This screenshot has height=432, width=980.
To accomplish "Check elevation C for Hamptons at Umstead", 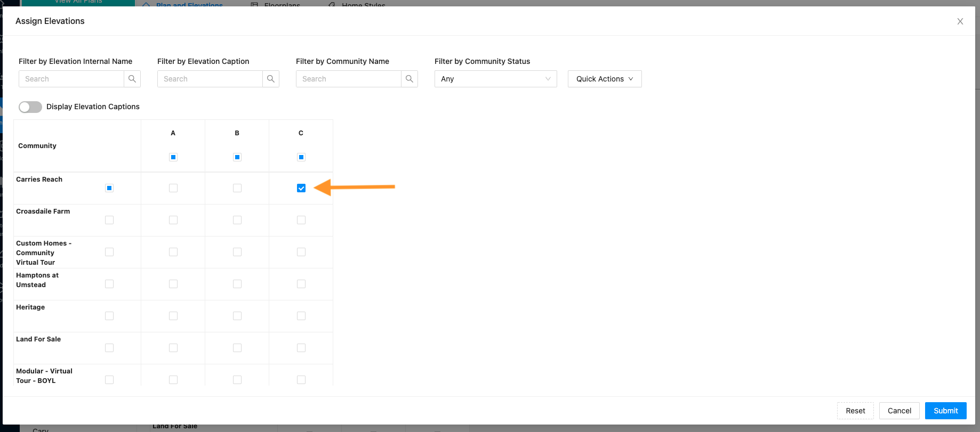I will click(x=301, y=284).
